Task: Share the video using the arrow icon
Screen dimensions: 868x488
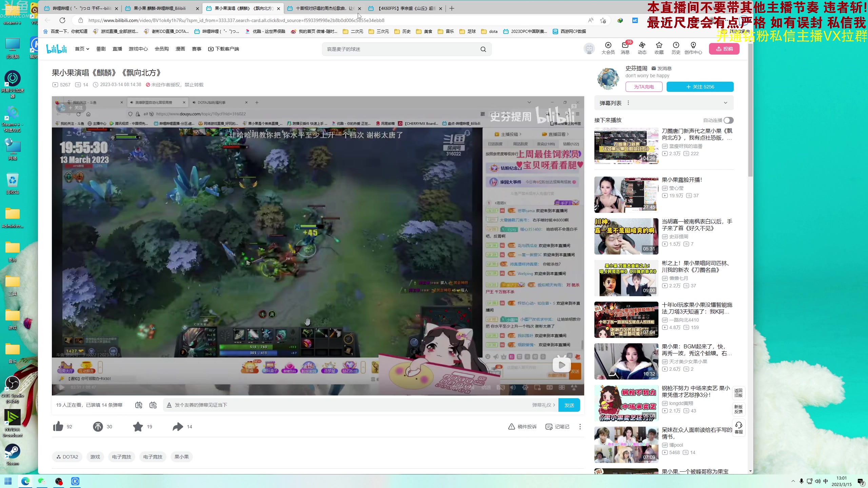Action: click(x=178, y=427)
